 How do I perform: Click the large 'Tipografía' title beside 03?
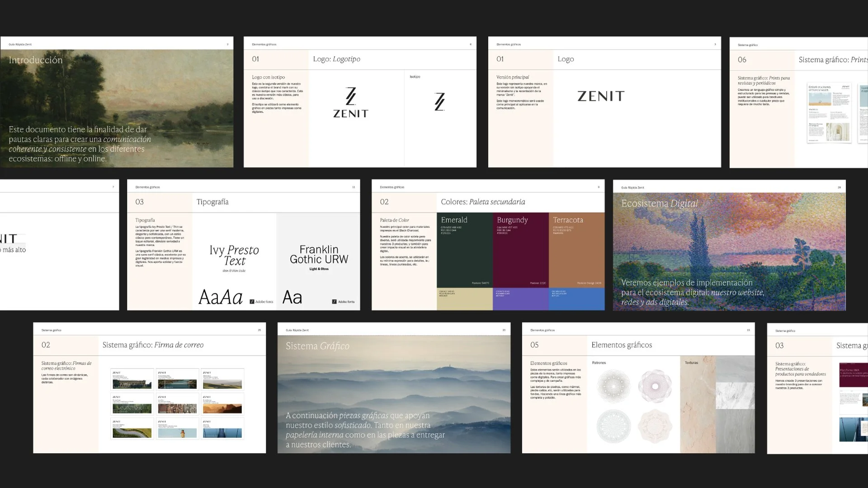212,202
